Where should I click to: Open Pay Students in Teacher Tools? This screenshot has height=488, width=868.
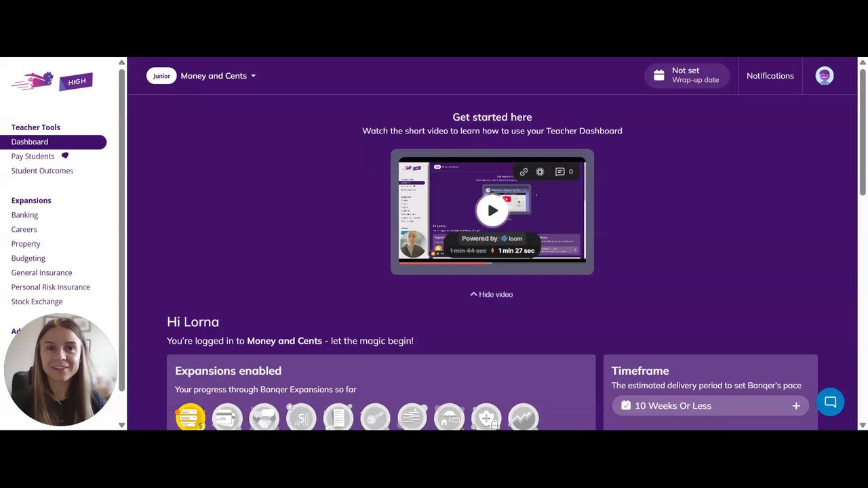click(x=33, y=156)
